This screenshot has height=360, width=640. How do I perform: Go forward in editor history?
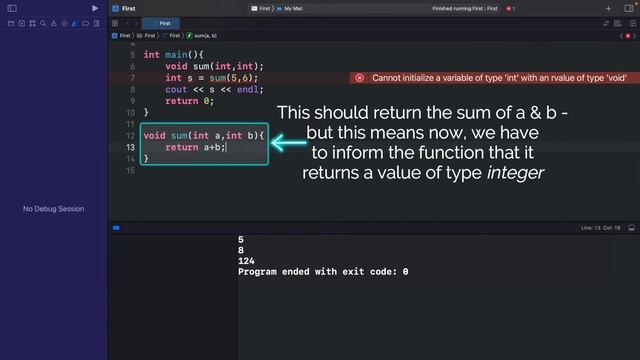point(136,24)
